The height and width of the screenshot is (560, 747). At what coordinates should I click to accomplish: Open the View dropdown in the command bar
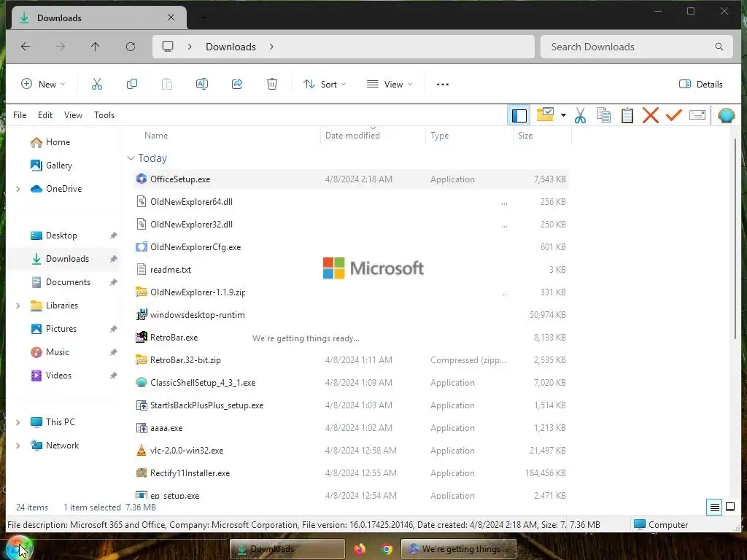coord(390,85)
